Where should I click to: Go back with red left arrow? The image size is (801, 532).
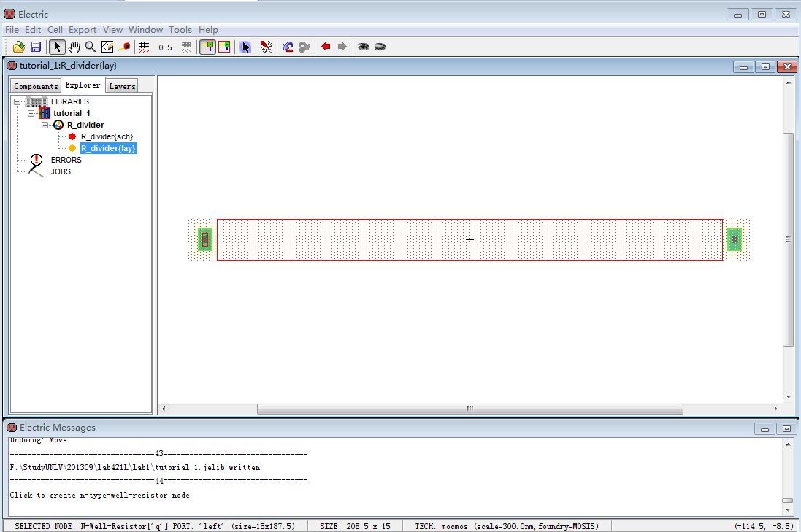pos(326,47)
